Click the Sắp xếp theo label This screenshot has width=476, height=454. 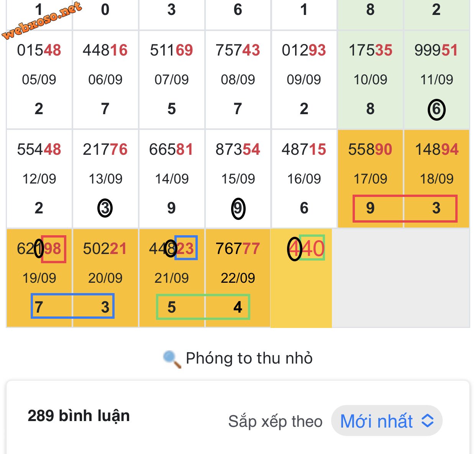click(275, 421)
